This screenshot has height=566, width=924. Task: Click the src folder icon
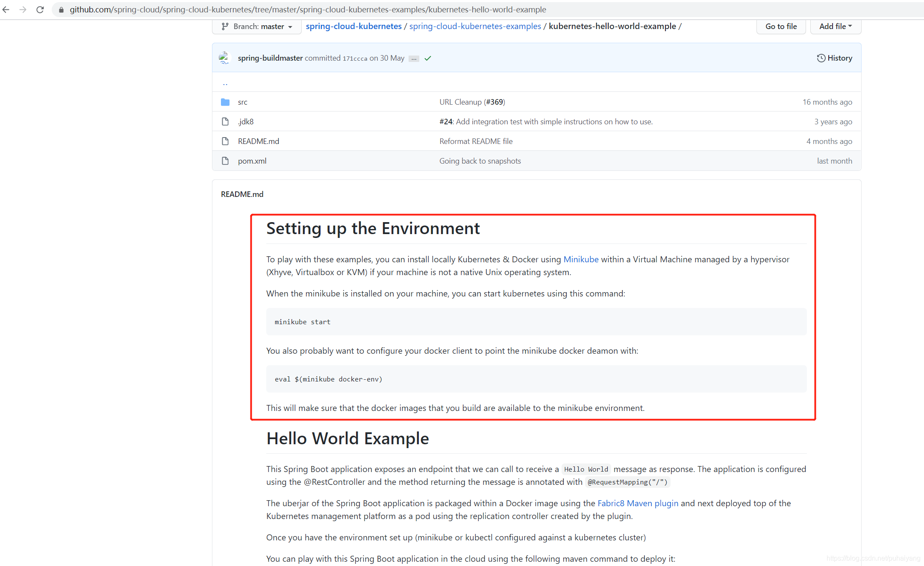225,102
